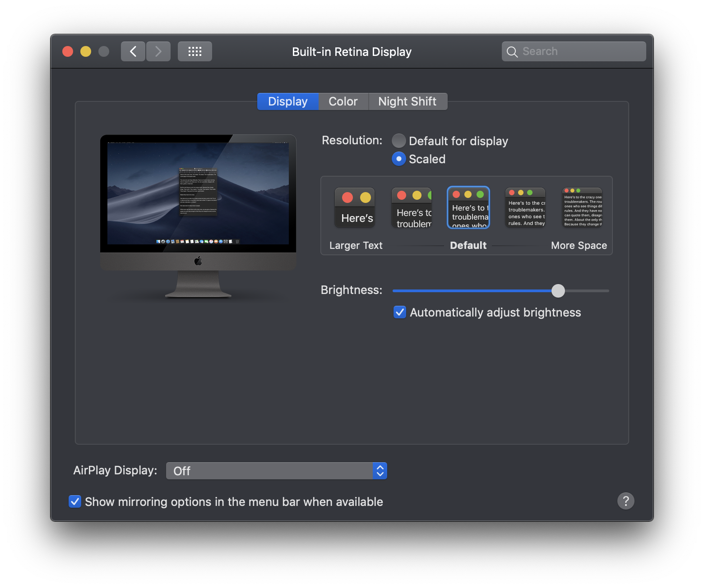Image resolution: width=704 pixels, height=588 pixels.
Task: Select the Default resolution scaling thumbnail
Action: (468, 207)
